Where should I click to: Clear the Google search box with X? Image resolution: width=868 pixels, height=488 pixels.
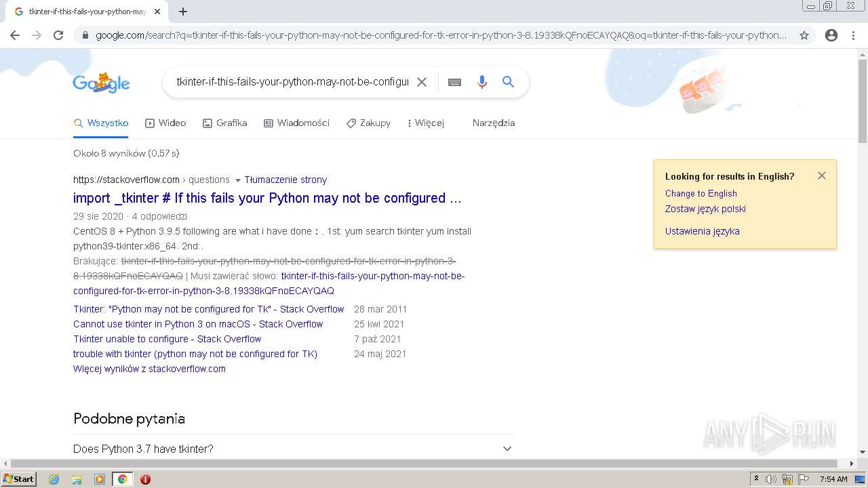pyautogui.click(x=422, y=82)
